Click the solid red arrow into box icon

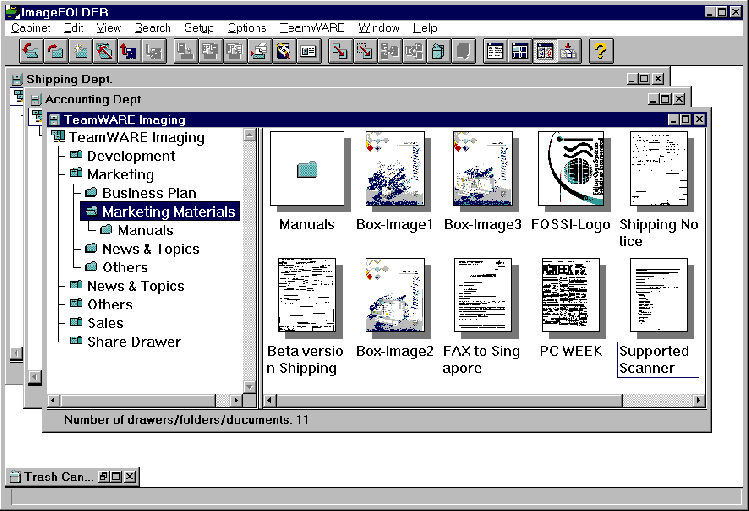click(x=340, y=51)
